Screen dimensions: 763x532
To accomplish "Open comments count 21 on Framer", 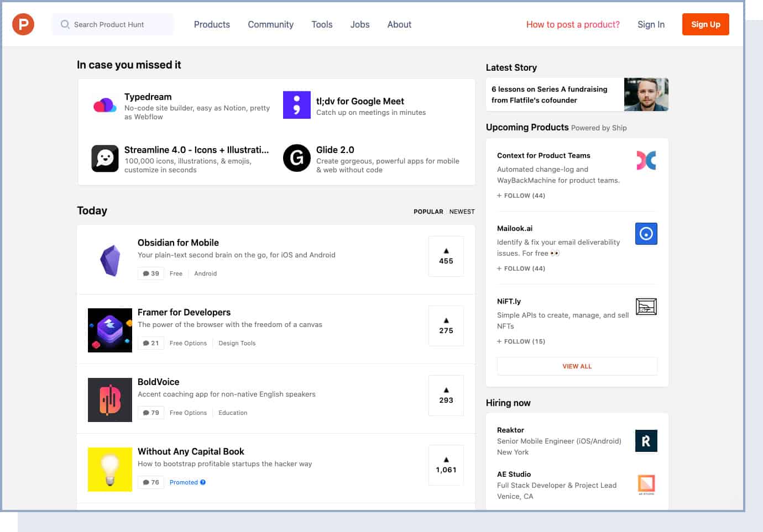I will click(x=151, y=343).
